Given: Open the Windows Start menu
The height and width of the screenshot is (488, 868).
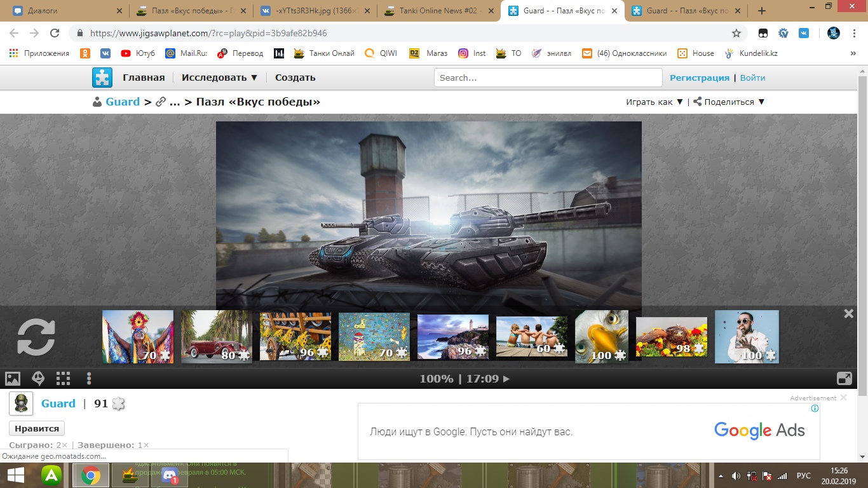Looking at the screenshot, I should [x=15, y=475].
